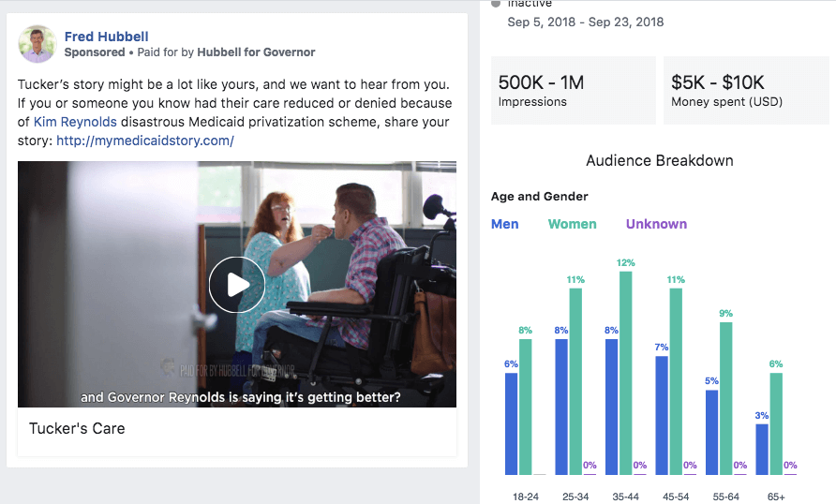Image resolution: width=836 pixels, height=504 pixels.
Task: Play the Tucker's Care video
Action: [x=236, y=285]
